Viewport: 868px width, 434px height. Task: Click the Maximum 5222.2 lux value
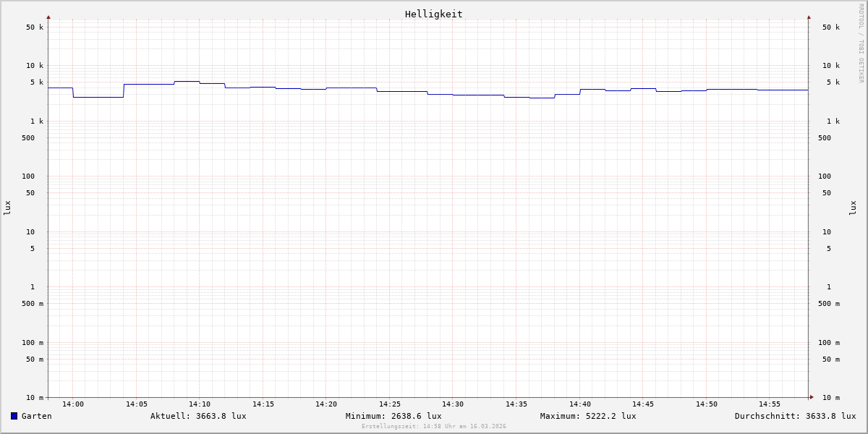tap(588, 416)
